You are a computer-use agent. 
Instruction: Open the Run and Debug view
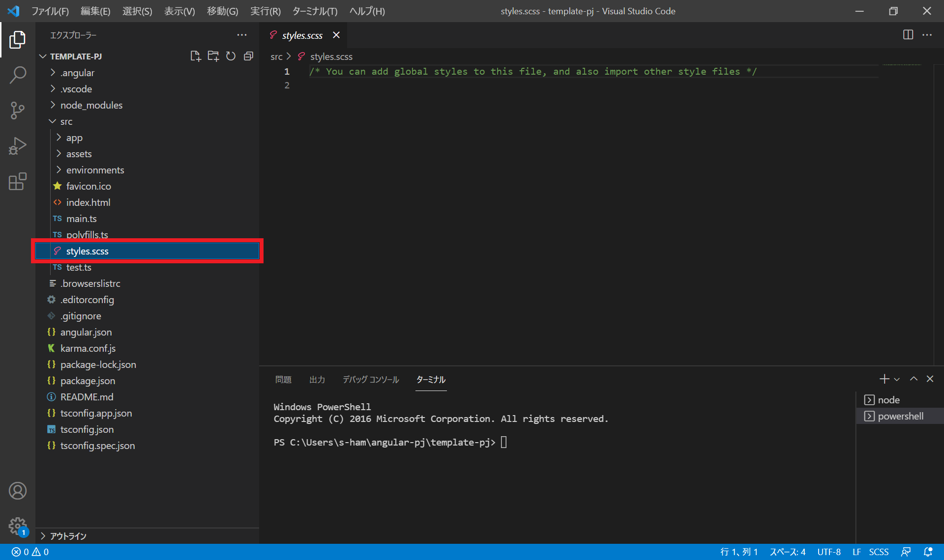coord(18,146)
